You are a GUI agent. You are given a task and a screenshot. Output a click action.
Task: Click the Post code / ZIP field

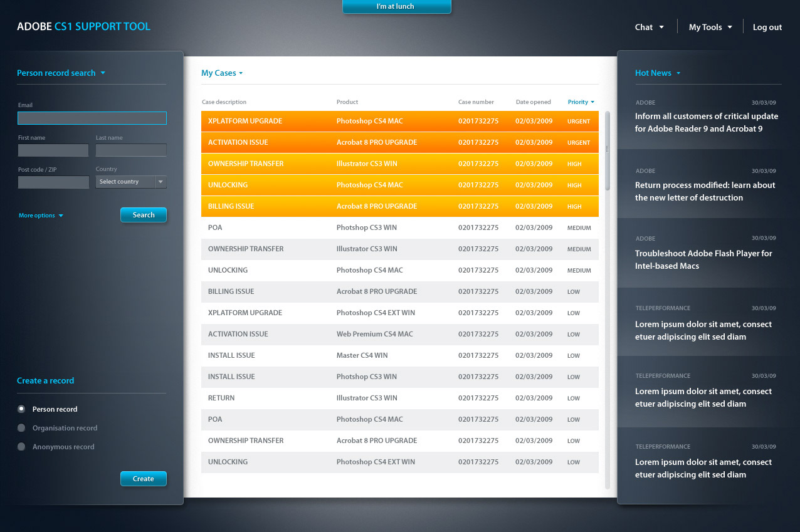tap(53, 182)
